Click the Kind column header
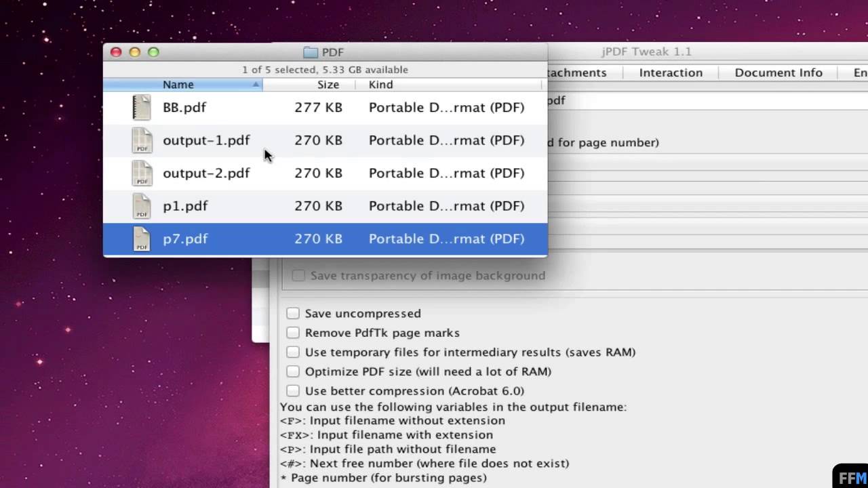Screen dimensions: 868x488 (x=449, y=85)
